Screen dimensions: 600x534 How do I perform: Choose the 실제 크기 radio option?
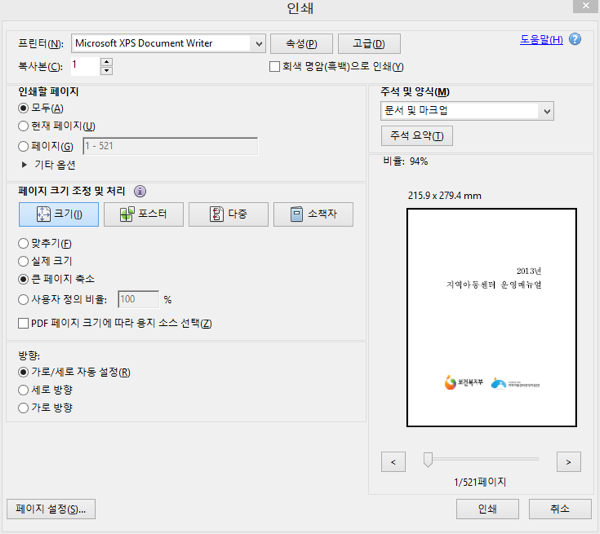coord(23,261)
